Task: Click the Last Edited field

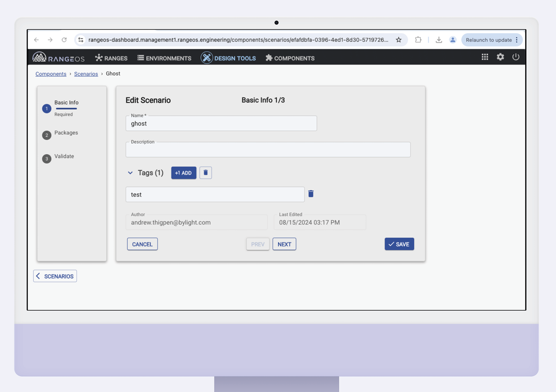Action: pyautogui.click(x=320, y=222)
